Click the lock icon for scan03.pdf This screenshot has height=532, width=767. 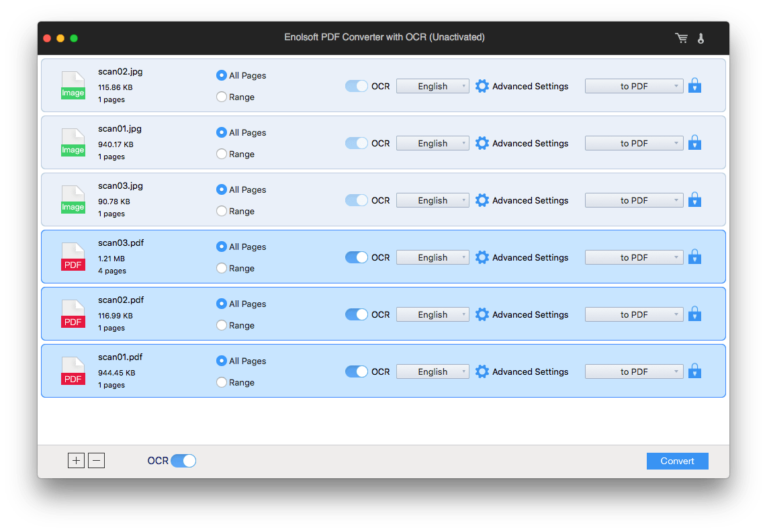coord(694,257)
